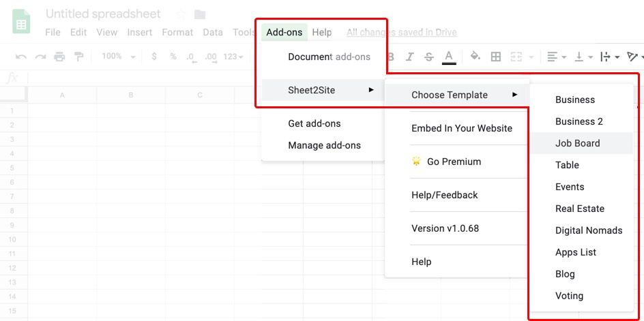Select row 5 header
Screen dimensions: 644x321
click(12, 168)
